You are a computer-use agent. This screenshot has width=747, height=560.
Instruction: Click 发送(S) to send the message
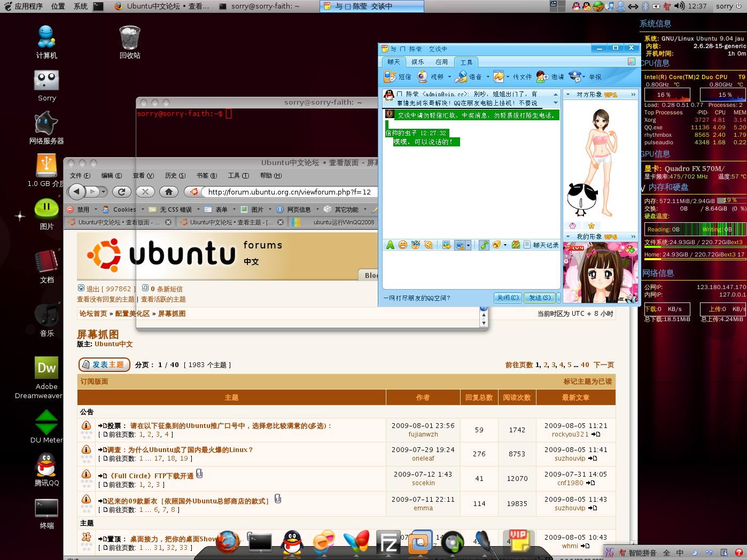(x=539, y=298)
